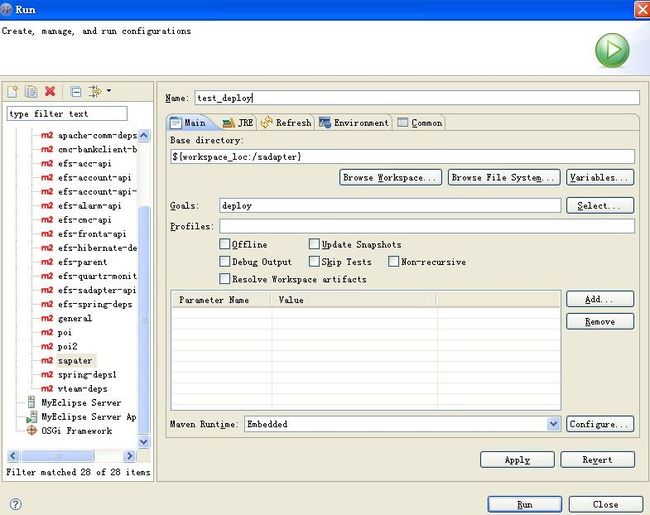Click the help question mark icon

[15, 504]
